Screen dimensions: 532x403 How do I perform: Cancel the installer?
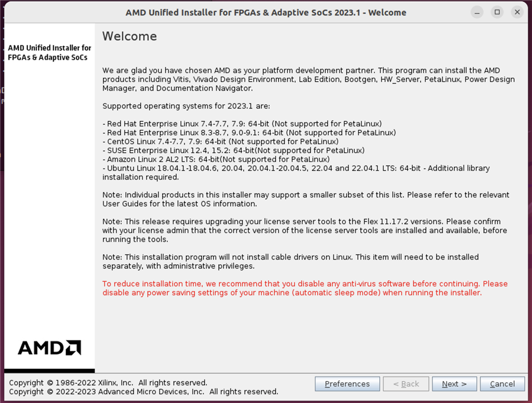pos(502,384)
